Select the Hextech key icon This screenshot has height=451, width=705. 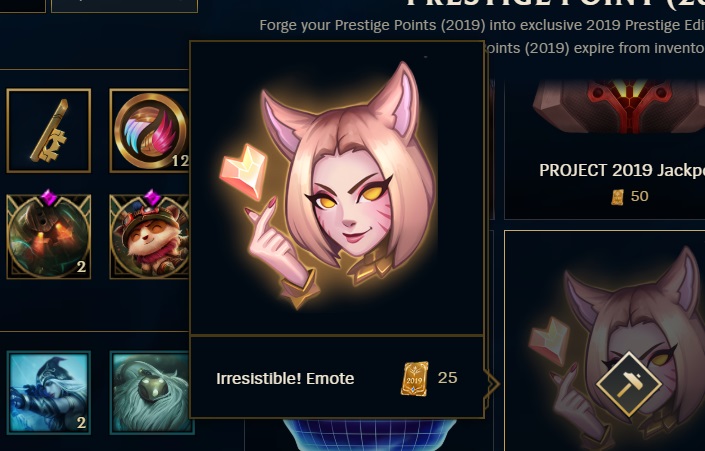(x=49, y=130)
